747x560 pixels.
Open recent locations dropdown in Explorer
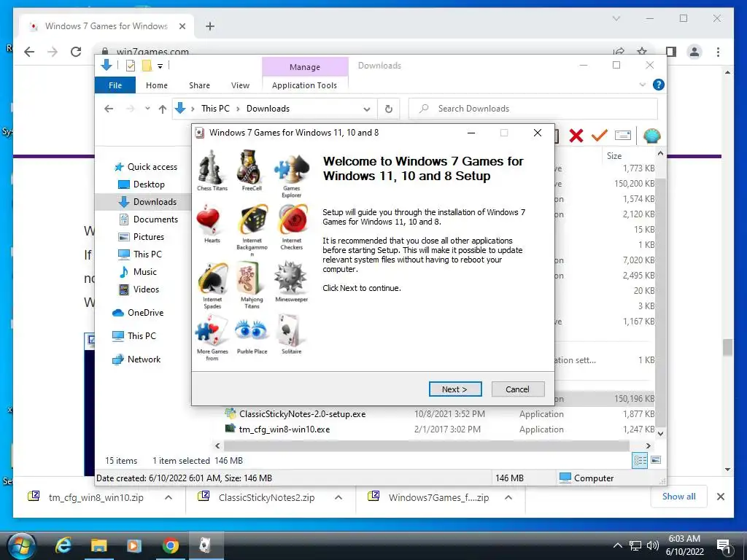click(147, 109)
